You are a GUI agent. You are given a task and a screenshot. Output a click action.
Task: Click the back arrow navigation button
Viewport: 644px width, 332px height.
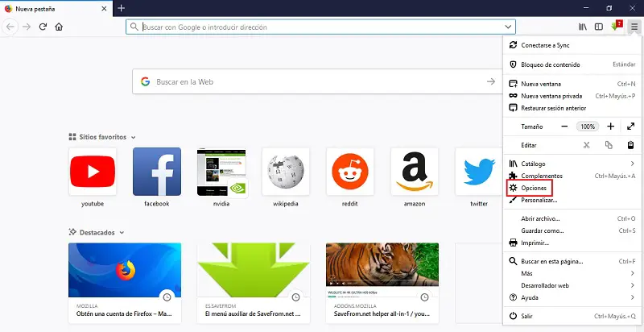10,27
